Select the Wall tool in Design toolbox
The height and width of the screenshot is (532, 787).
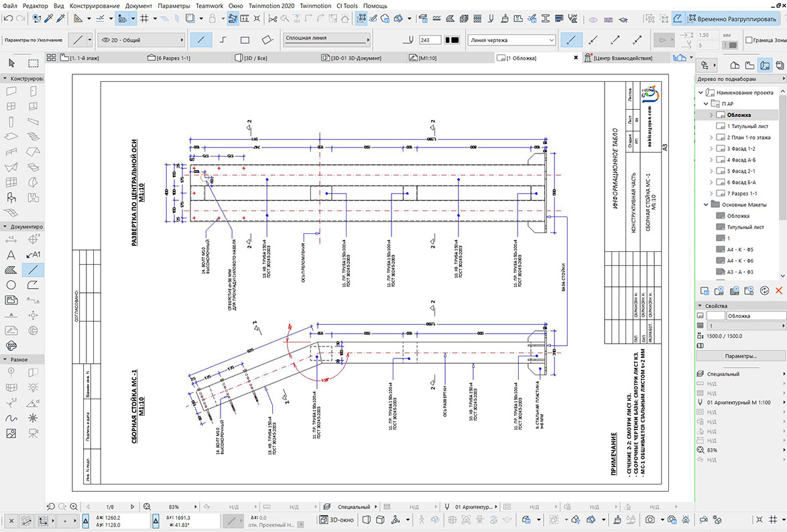click(11, 91)
